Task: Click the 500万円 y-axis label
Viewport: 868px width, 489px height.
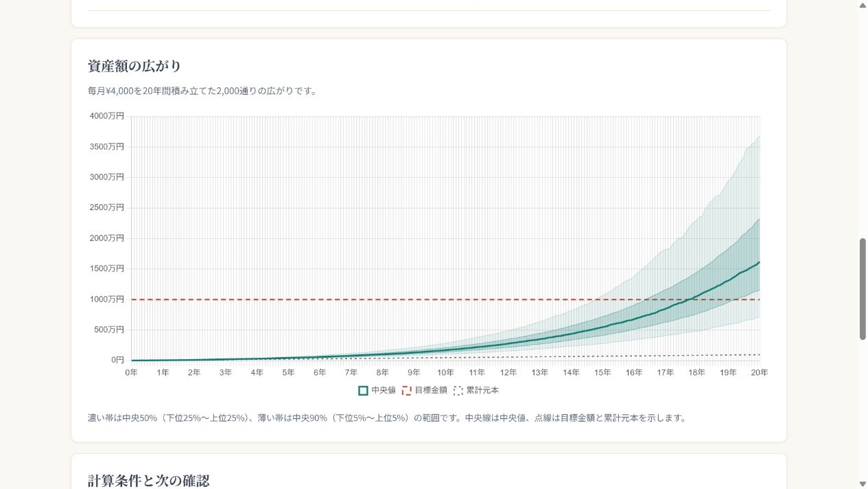Action: pyautogui.click(x=110, y=330)
